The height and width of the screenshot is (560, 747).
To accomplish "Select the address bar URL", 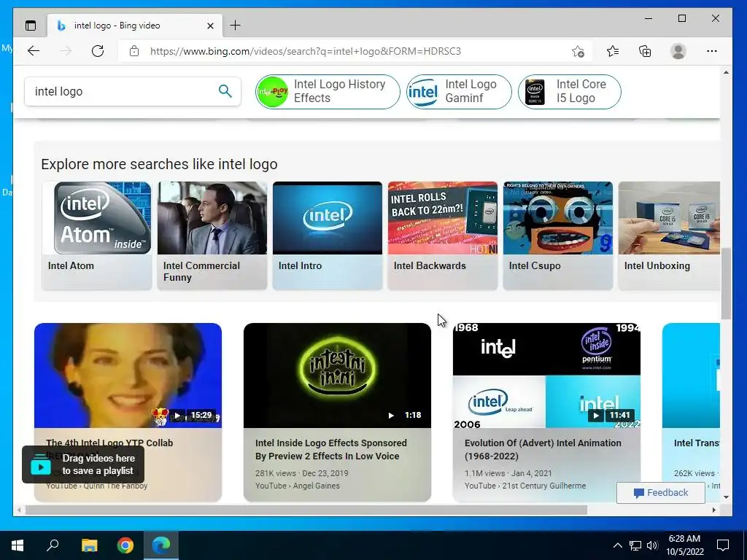I will click(306, 51).
